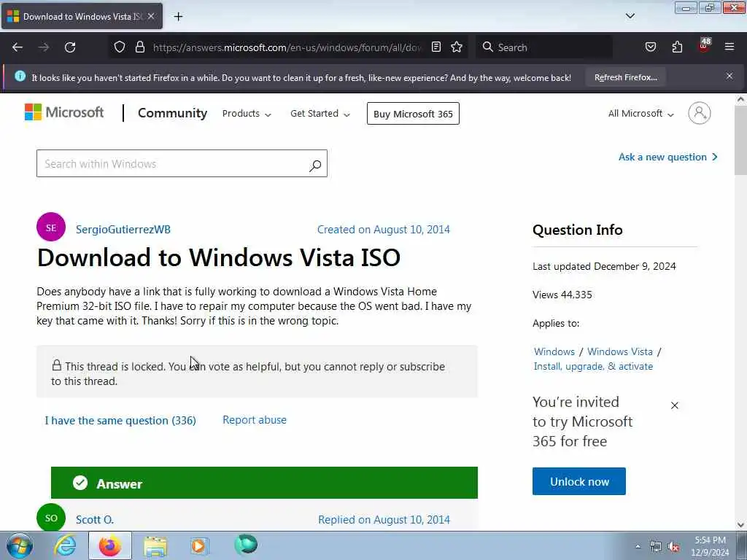Viewport: 747px width, 560px height.
Task: Reload the page with the refresh icon
Action: click(x=70, y=47)
